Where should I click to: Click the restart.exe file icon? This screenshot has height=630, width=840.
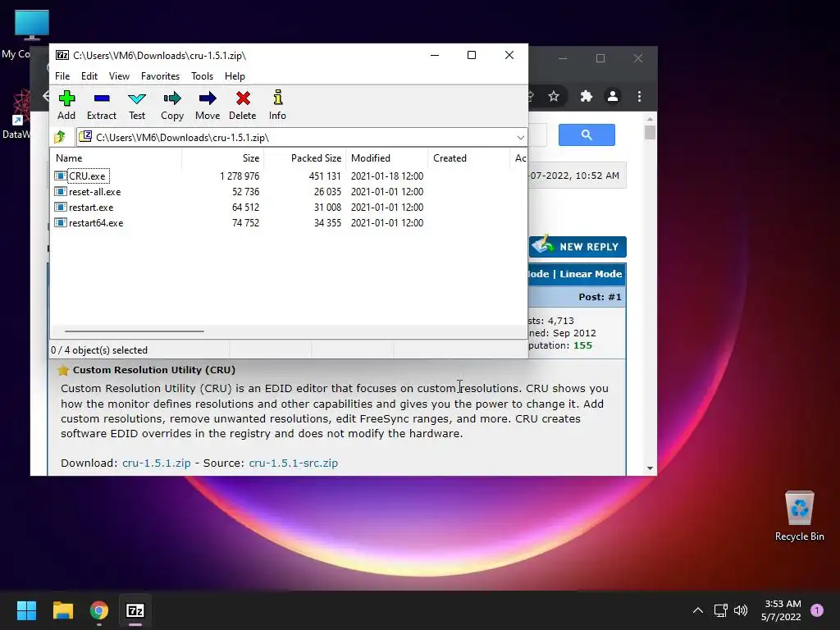click(x=61, y=207)
